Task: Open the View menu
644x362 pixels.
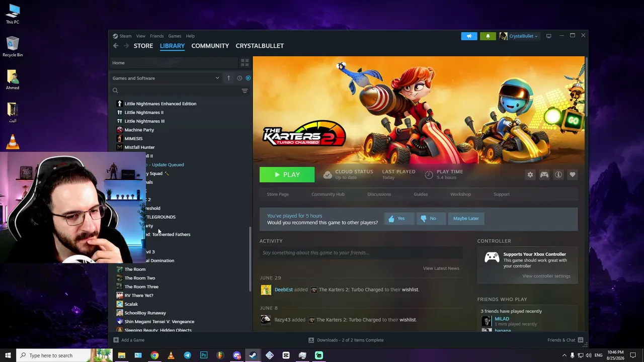Action: (x=140, y=36)
